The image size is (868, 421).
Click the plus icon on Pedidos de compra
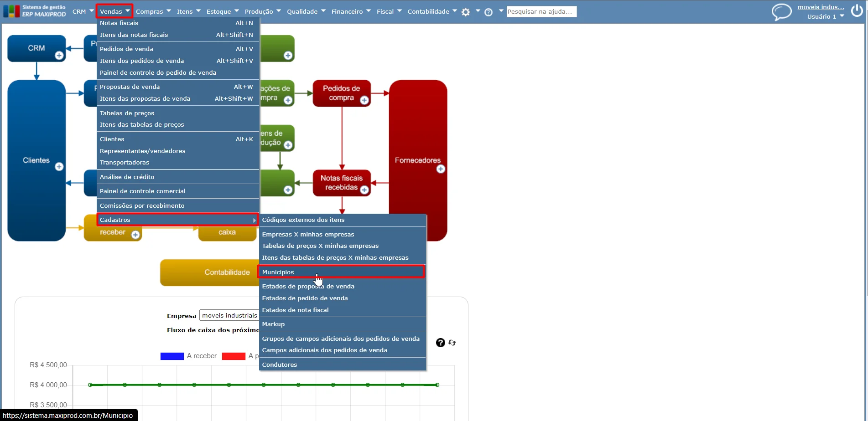tap(364, 100)
